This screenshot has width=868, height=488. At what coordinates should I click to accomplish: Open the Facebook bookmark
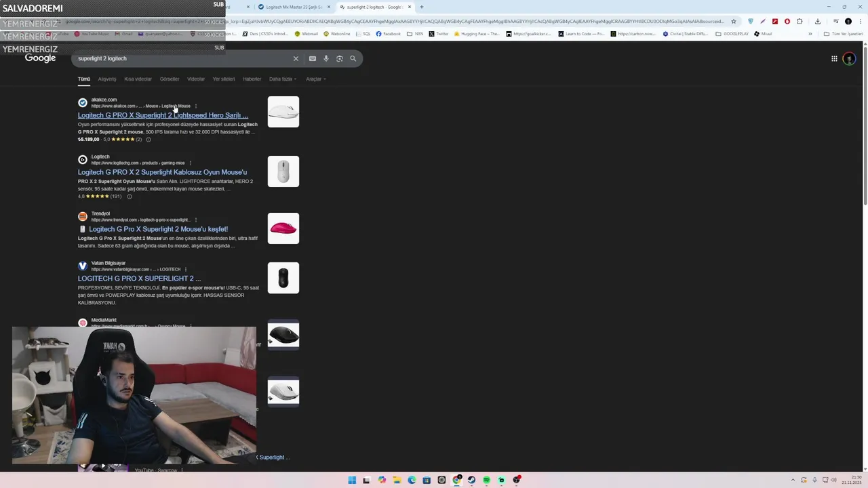pyautogui.click(x=389, y=34)
